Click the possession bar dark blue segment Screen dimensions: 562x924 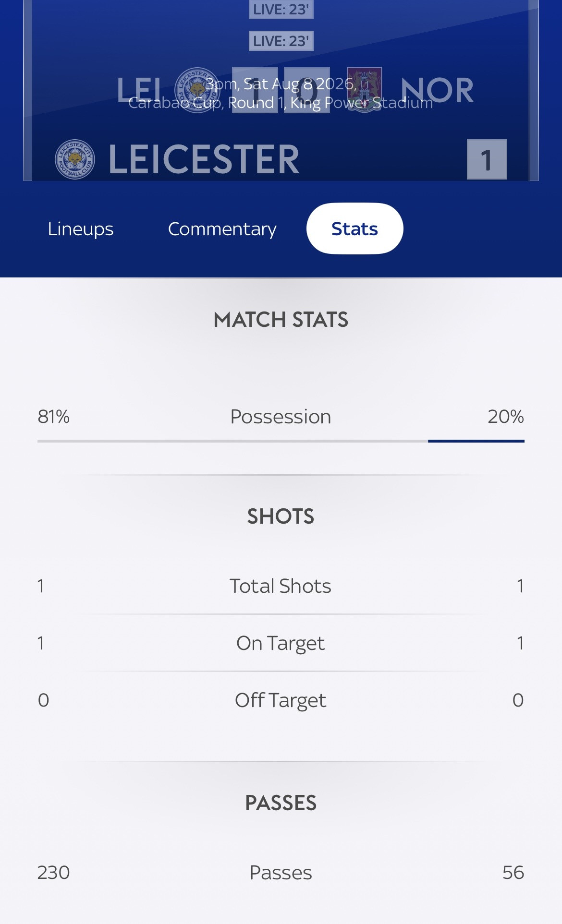(x=476, y=441)
